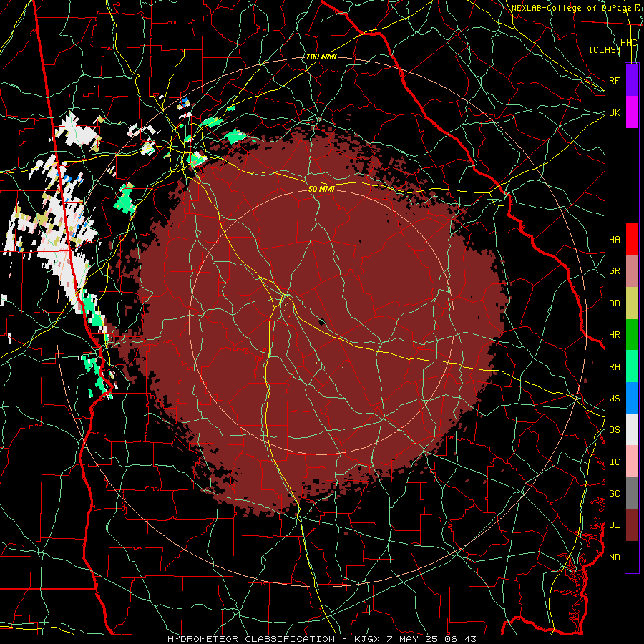
Task: Click the HHC product label
Action: point(628,43)
